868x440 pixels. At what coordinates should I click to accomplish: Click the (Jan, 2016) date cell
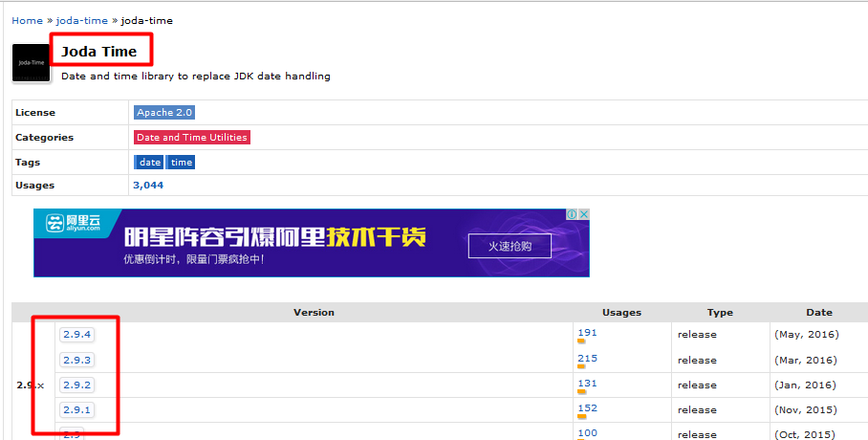click(805, 385)
